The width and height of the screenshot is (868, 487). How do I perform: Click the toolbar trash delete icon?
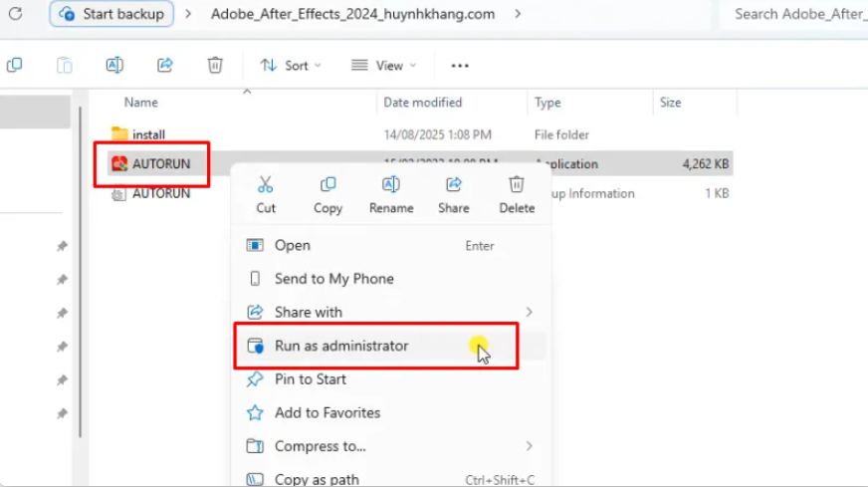tap(215, 65)
